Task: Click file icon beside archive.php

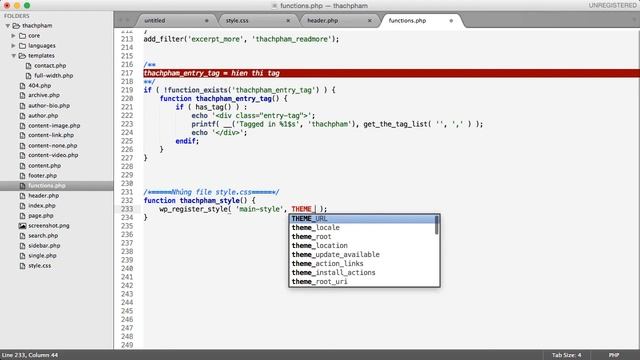Action: pyautogui.click(x=22, y=95)
